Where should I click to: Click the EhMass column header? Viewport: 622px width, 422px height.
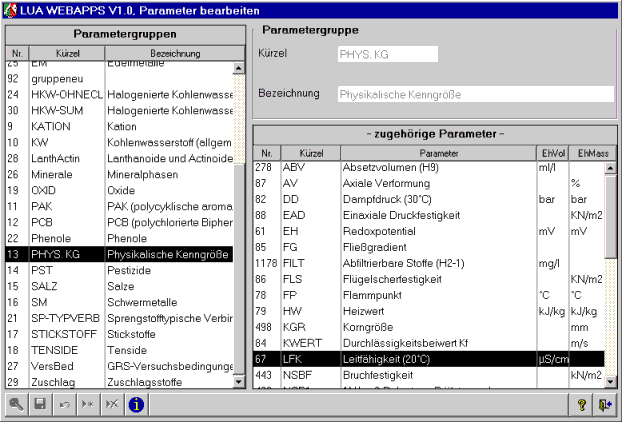[586, 153]
